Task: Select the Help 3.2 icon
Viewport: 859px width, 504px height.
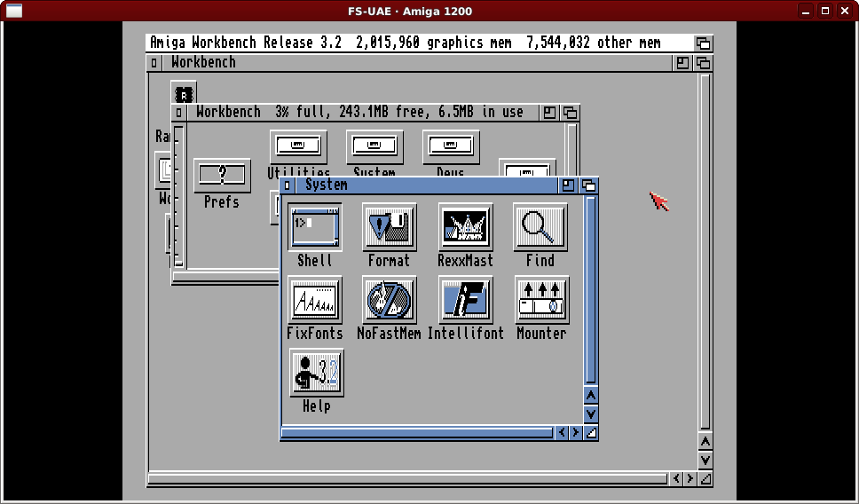Action: pyautogui.click(x=317, y=373)
